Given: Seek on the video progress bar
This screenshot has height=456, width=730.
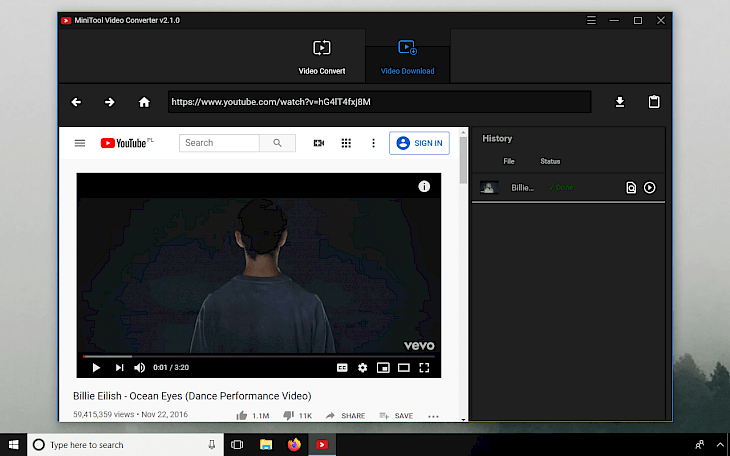Looking at the screenshot, I should [x=259, y=356].
